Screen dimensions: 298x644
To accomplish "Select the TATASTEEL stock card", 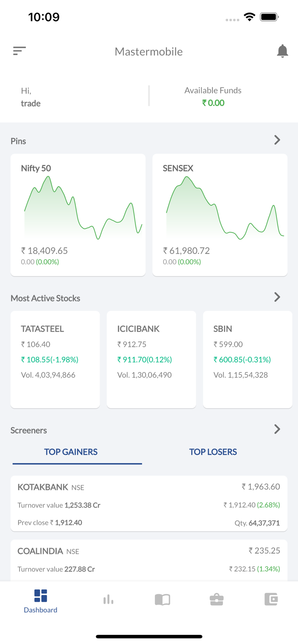I will [55, 359].
